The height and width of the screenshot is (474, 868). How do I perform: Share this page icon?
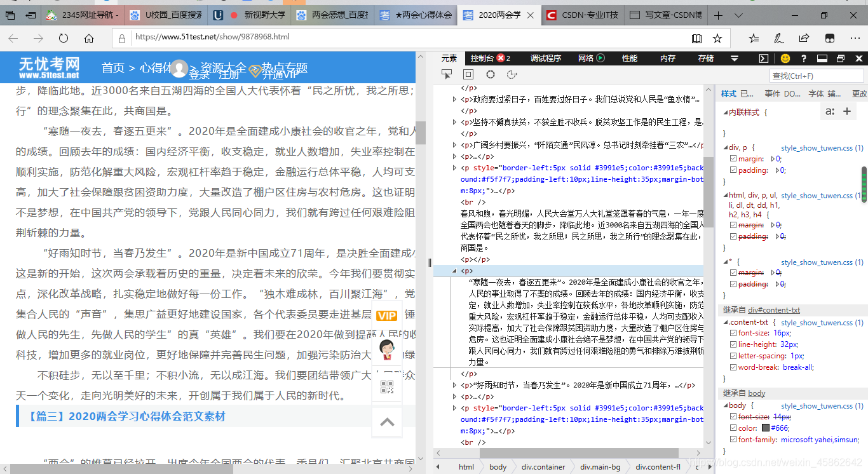click(804, 38)
